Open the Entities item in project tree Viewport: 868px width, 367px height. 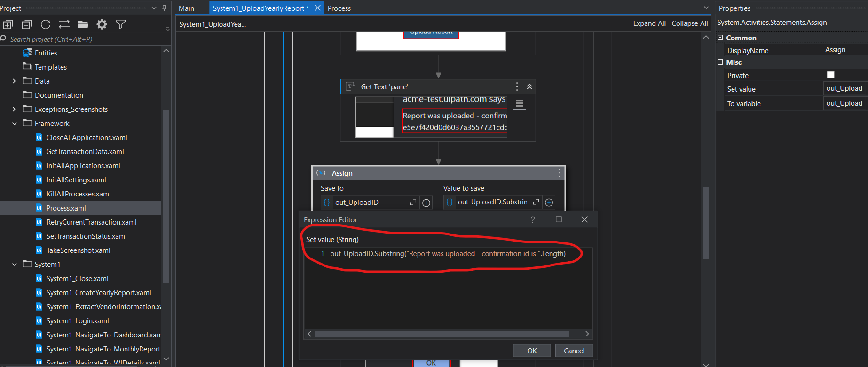[x=46, y=53]
